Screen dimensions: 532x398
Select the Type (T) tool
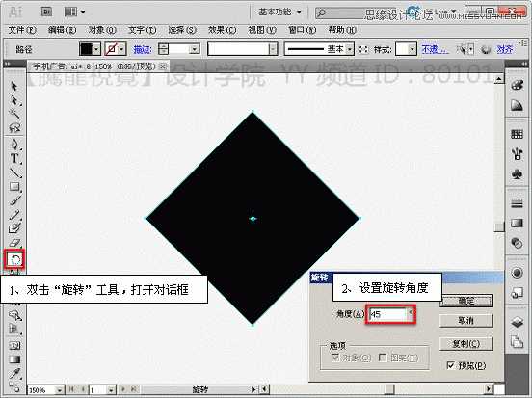tap(13, 158)
